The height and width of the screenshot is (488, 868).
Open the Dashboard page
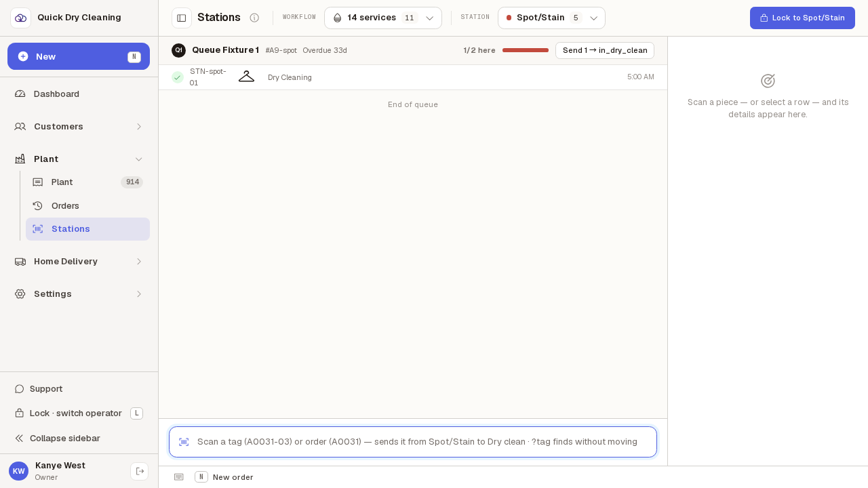[x=79, y=94]
